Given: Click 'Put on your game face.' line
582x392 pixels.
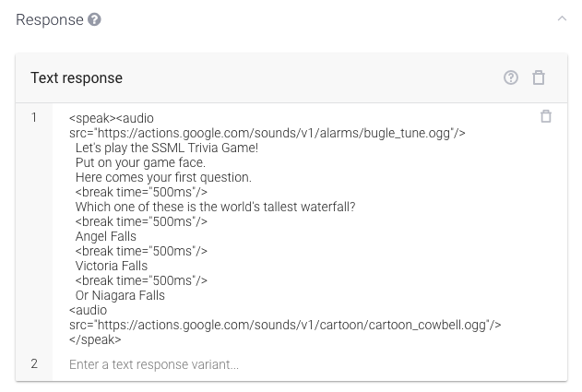Looking at the screenshot, I should (140, 162).
